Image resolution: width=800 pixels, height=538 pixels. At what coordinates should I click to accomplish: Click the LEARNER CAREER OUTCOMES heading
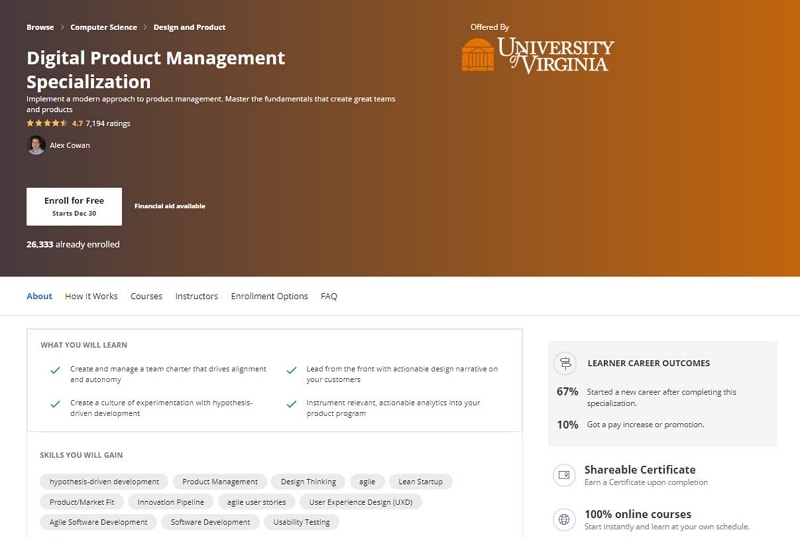tap(648, 363)
